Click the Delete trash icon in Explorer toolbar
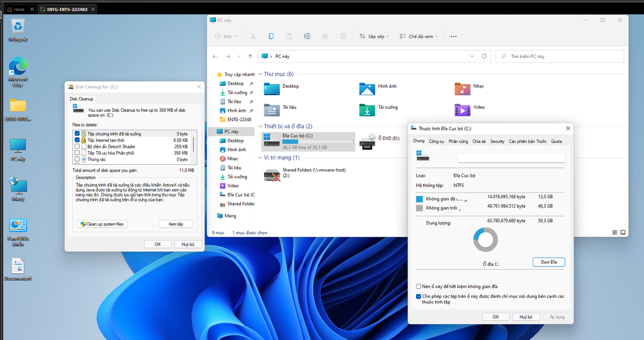This screenshot has height=340, width=644. point(343,36)
